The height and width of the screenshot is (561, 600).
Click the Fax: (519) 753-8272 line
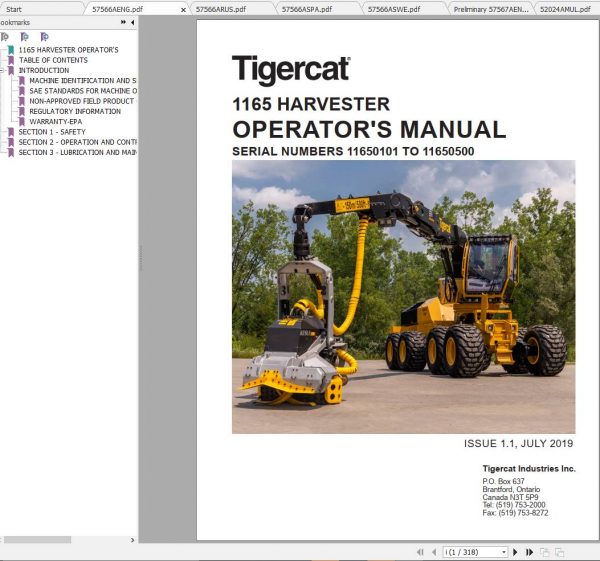[515, 513]
